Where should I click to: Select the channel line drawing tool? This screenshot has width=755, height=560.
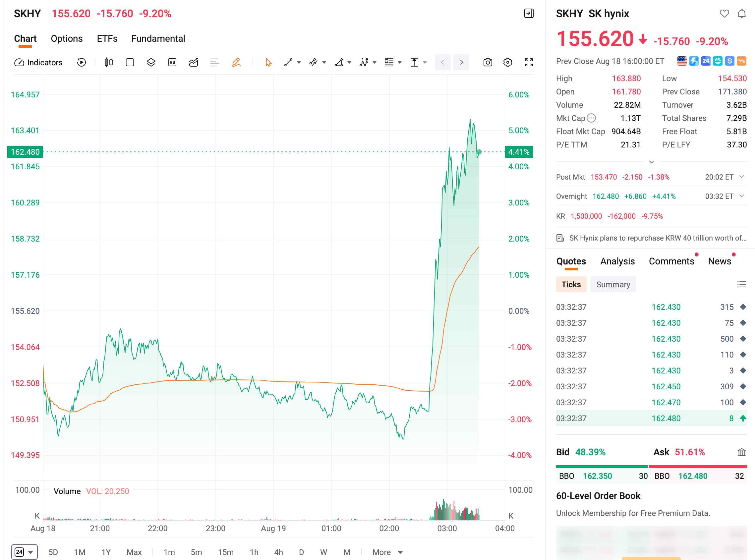[x=313, y=62]
